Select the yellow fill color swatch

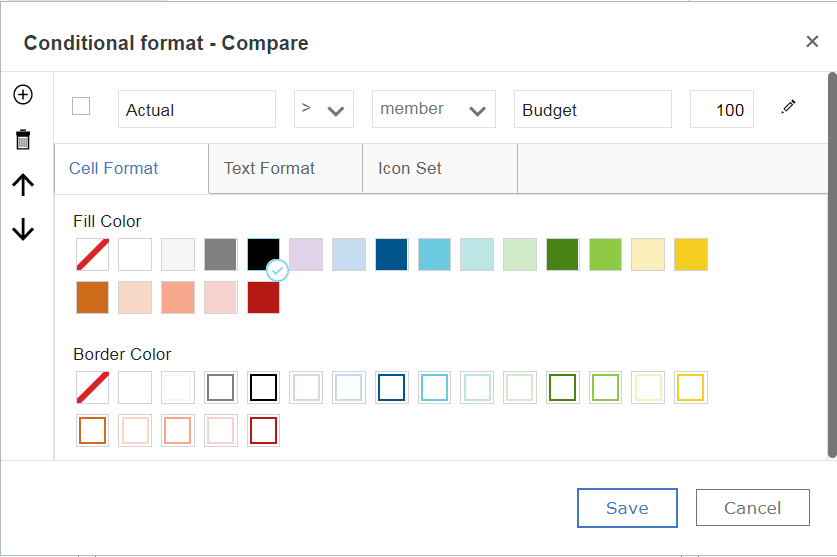click(x=691, y=254)
